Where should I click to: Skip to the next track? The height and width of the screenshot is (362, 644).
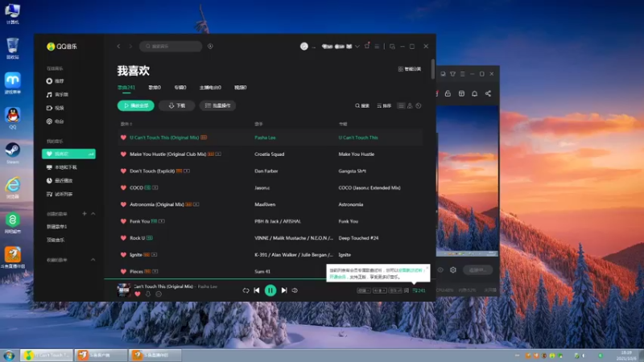(284, 290)
